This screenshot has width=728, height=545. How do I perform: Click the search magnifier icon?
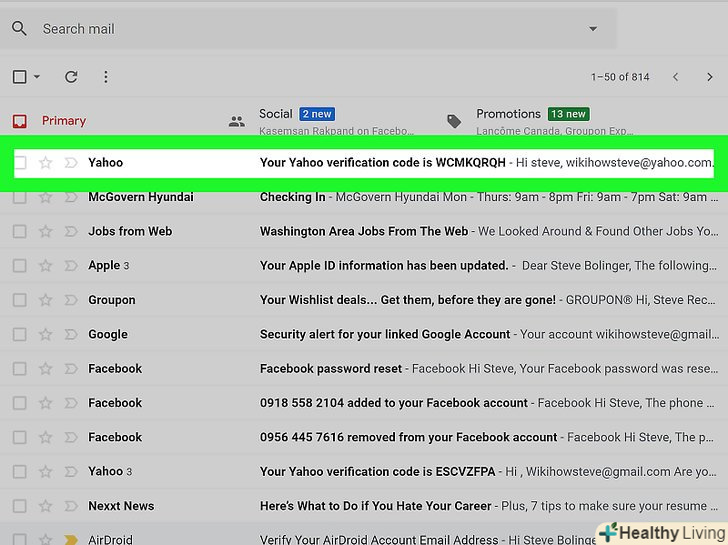(x=19, y=29)
